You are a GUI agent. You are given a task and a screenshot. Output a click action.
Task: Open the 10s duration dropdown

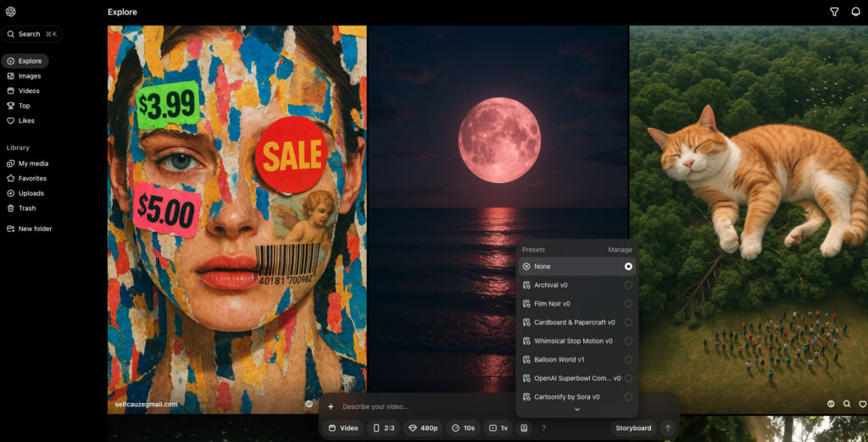463,428
